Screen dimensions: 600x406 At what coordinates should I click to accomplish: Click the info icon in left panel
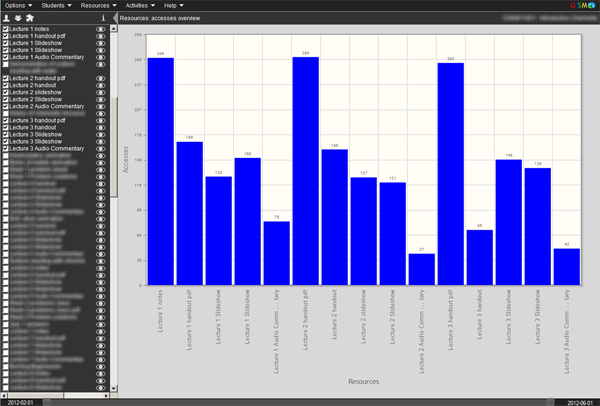pos(104,18)
